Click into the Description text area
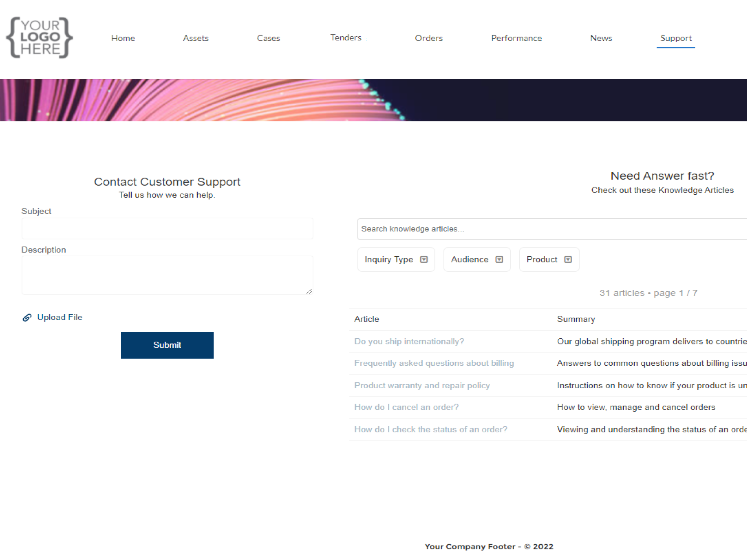Screen dimensions: 747x560 (167, 275)
